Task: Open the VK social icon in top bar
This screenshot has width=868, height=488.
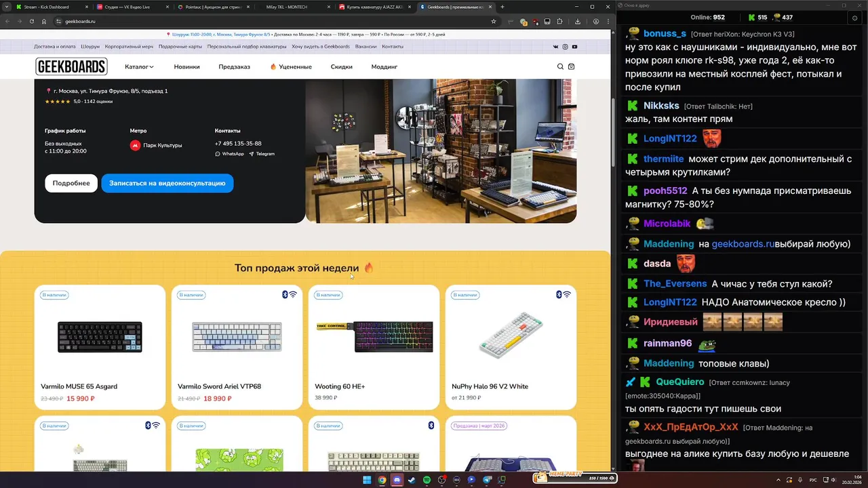Action: 556,47
